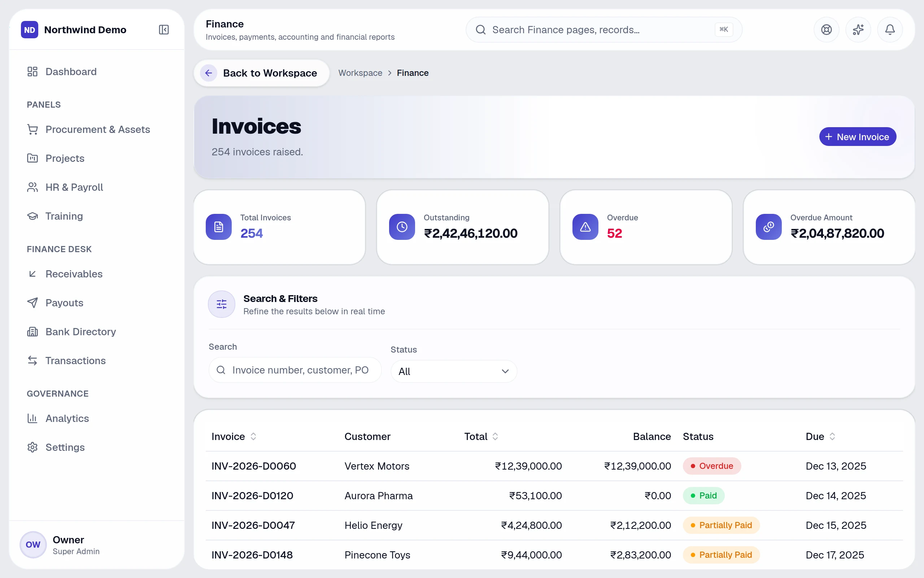This screenshot has width=924, height=578.
Task: Click the Total Invoices document icon
Action: [x=218, y=227]
